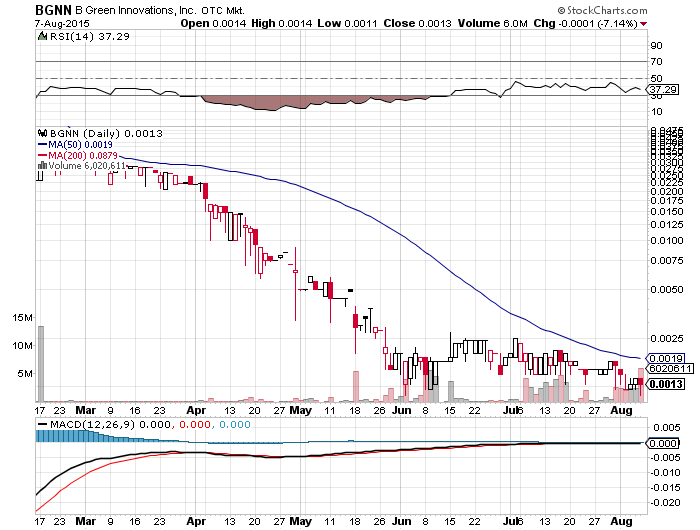This screenshot has height=530, width=700.
Task: Click the volume bars icon beside Volume 6,020,611
Action: click(x=42, y=166)
